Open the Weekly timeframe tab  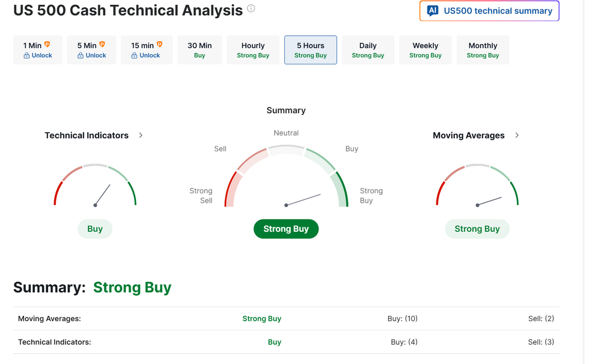[x=425, y=50]
